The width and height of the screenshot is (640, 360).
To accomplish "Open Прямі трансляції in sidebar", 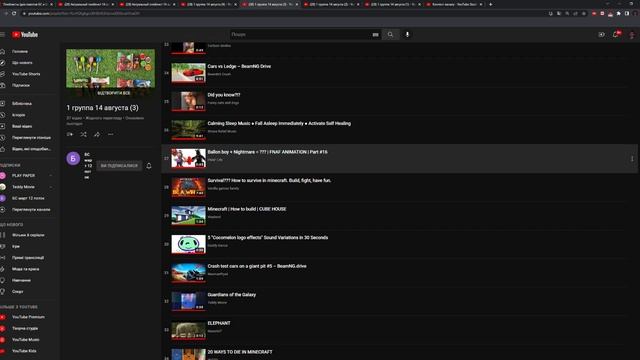I will pyautogui.click(x=28, y=258).
